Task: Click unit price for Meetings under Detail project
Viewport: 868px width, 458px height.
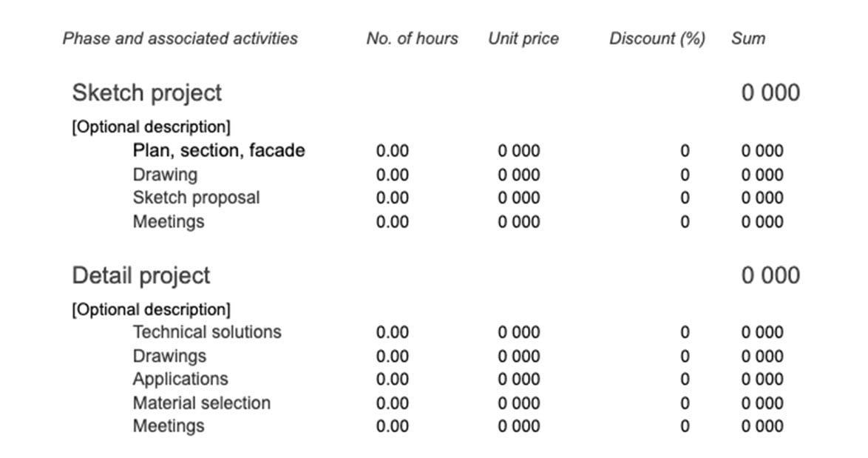Action: (518, 426)
